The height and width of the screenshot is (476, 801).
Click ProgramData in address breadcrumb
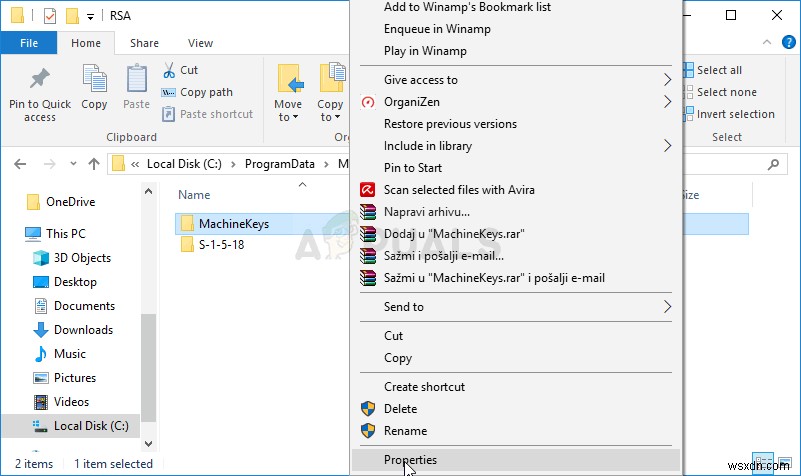pyautogui.click(x=279, y=164)
